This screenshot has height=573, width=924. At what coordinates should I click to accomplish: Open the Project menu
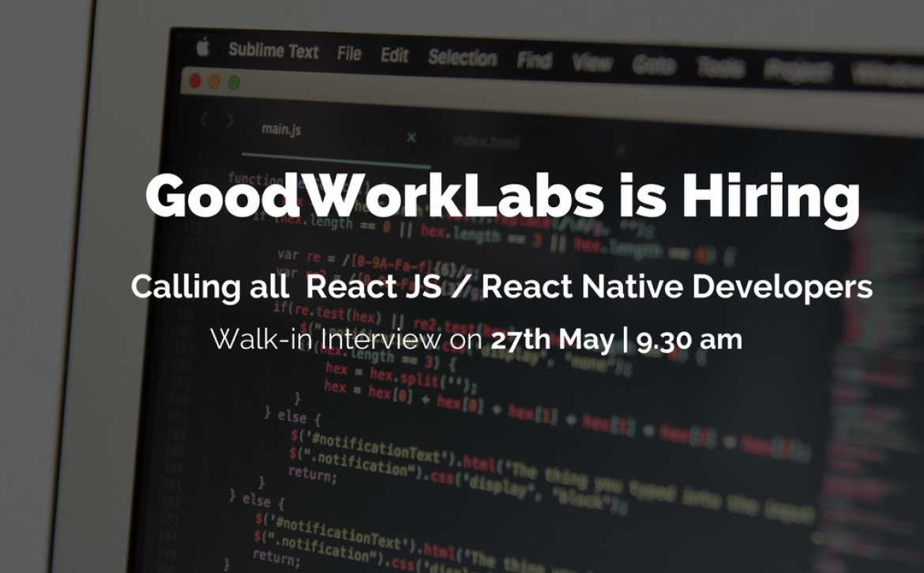point(798,72)
